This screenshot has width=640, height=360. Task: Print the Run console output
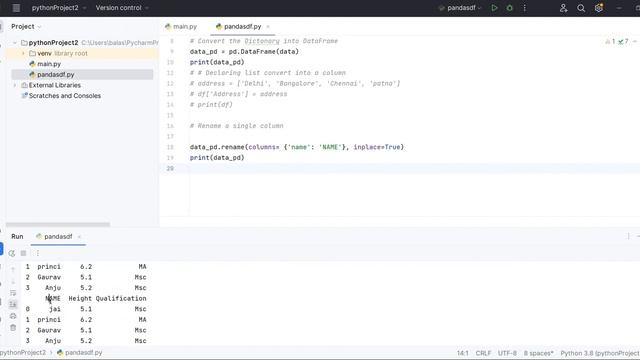click(13, 316)
